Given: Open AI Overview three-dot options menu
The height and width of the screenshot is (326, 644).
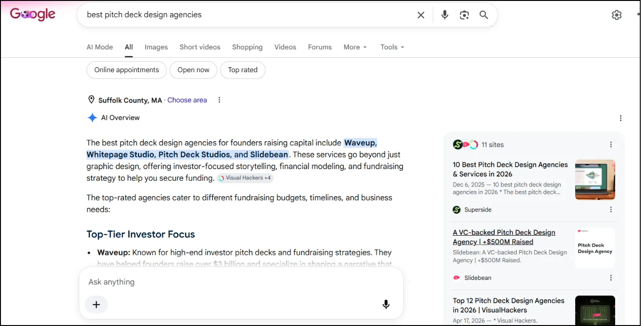Looking at the screenshot, I should (620, 118).
